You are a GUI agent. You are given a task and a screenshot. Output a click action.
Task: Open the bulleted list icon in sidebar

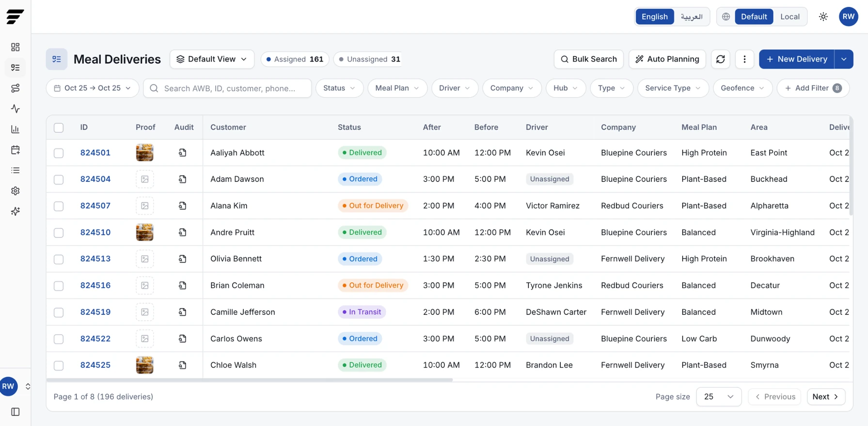(16, 170)
